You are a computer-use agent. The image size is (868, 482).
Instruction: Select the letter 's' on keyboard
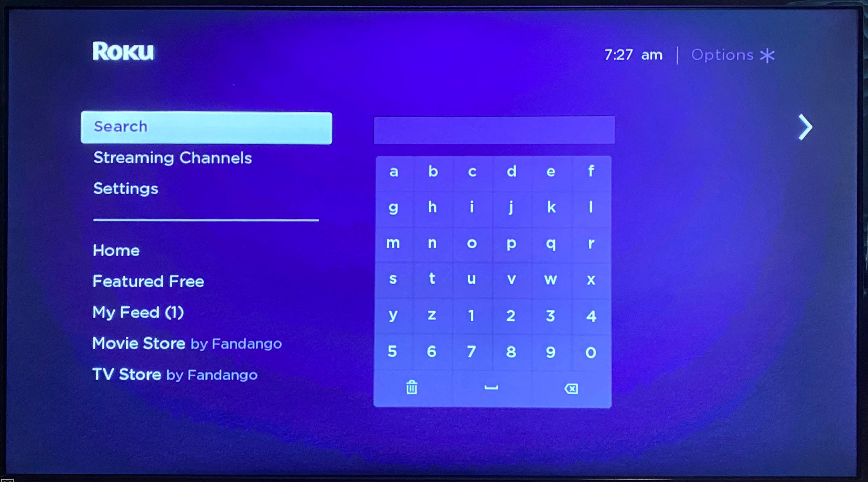[393, 279]
